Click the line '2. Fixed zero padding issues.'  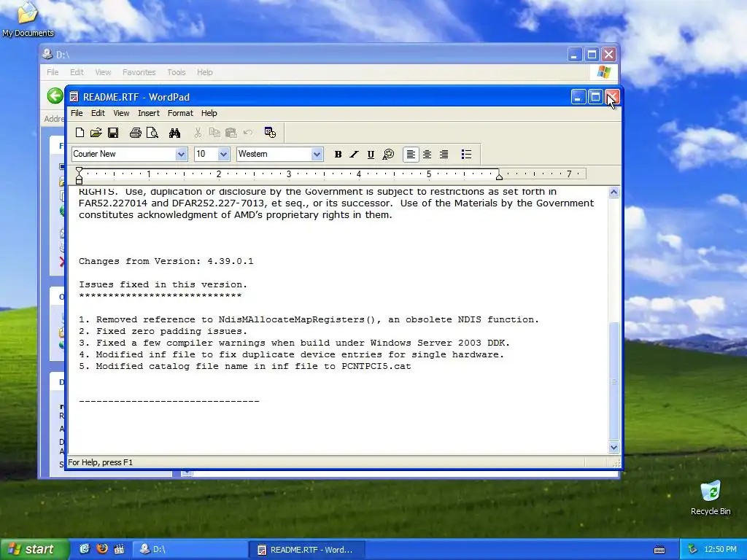163,331
